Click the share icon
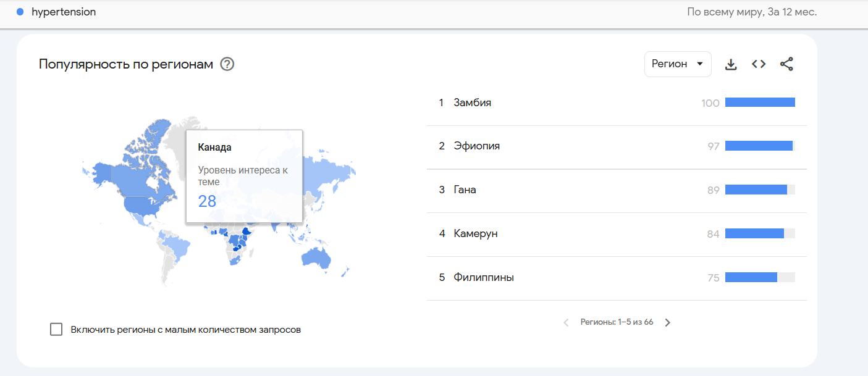This screenshot has height=376, width=868. [x=786, y=64]
